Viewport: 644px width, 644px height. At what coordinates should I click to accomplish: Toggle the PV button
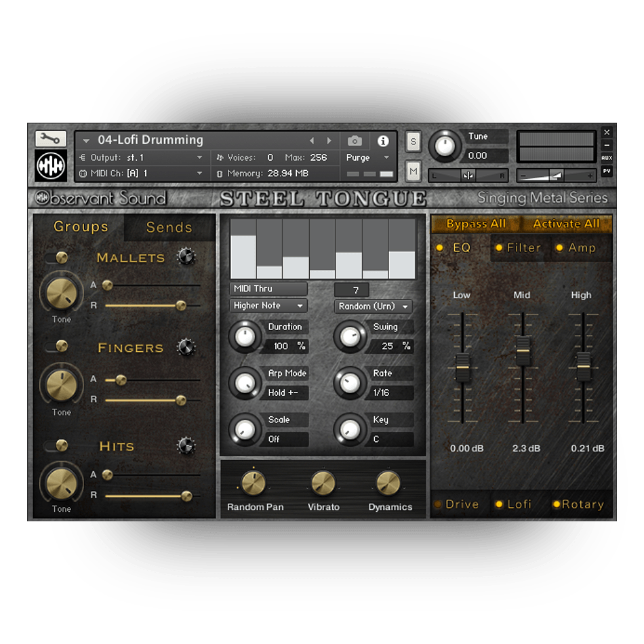[607, 171]
